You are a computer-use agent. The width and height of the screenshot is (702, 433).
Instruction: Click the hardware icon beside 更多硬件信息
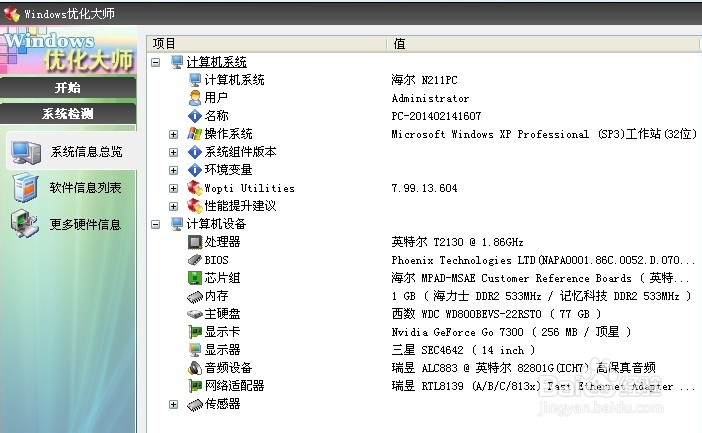(x=26, y=223)
